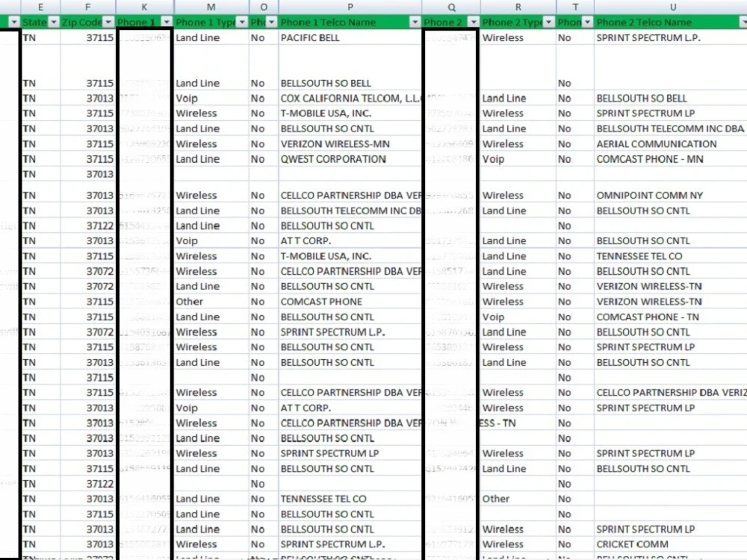Viewport: 747px width, 560px height.
Task: Select 'SPRINT SPECTRUM L.P.' in Phone 2 Telco column
Action: pos(671,37)
